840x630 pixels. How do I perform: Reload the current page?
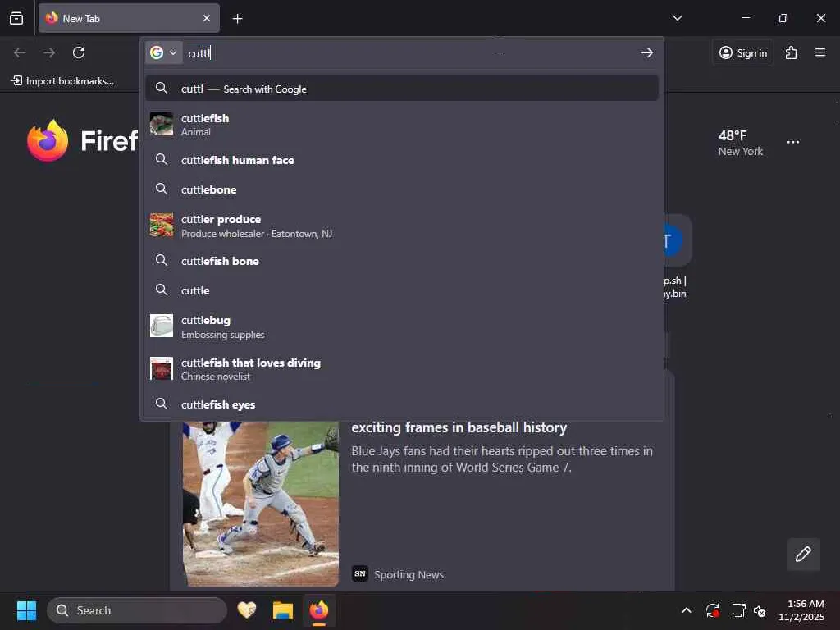pos(79,52)
